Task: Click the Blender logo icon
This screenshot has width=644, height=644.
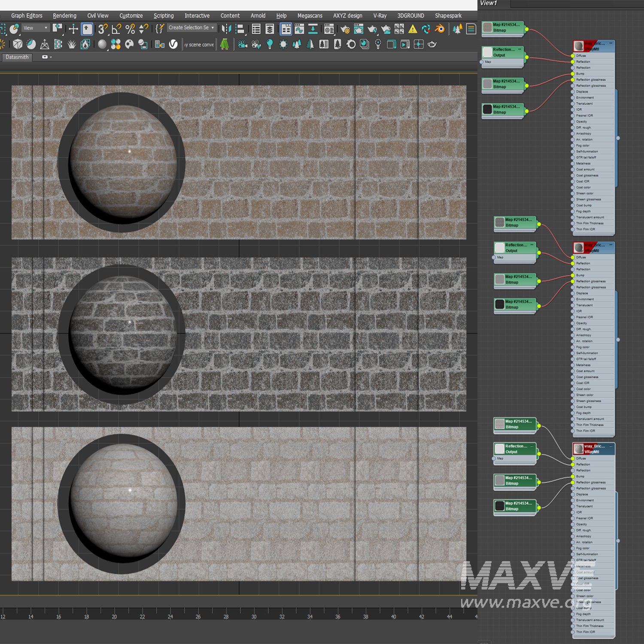Action: [x=440, y=29]
